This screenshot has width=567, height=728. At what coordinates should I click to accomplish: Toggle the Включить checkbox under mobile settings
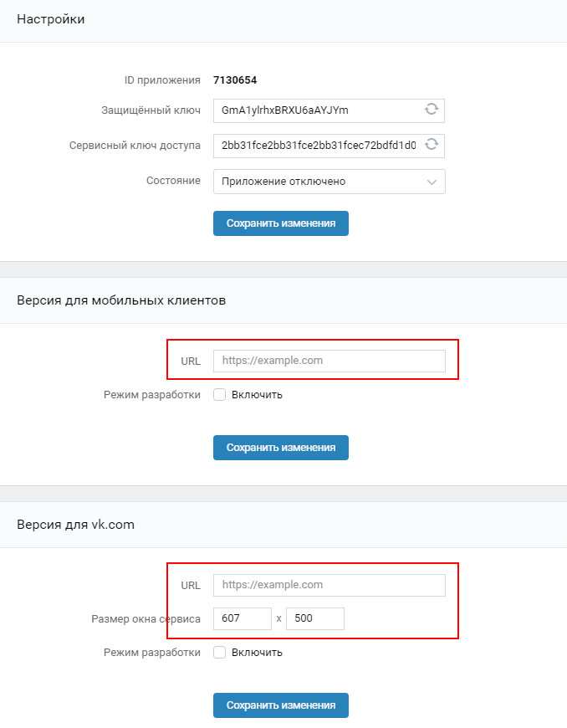[219, 394]
